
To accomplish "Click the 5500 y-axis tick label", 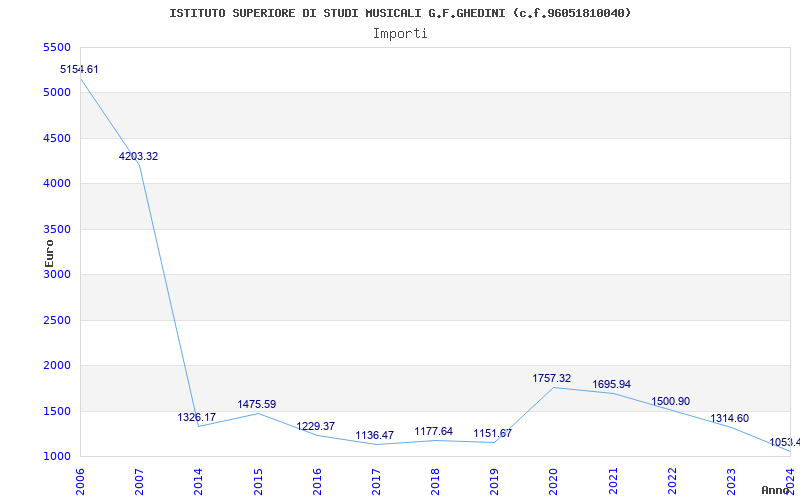I will (57, 47).
